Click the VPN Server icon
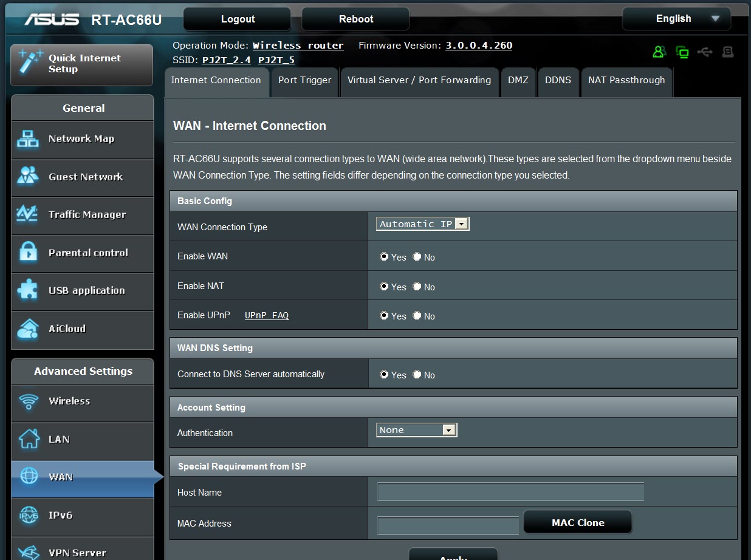This screenshot has height=560, width=751. point(29,551)
